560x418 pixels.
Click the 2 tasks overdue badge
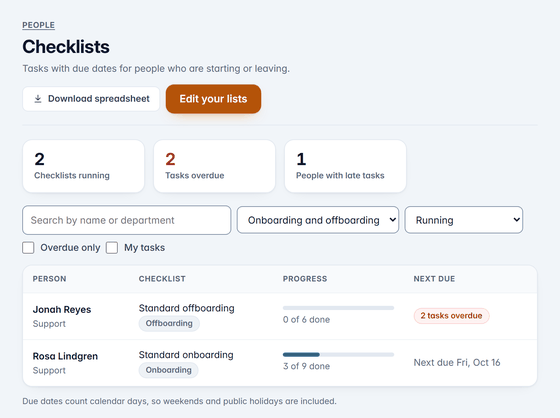click(x=451, y=316)
